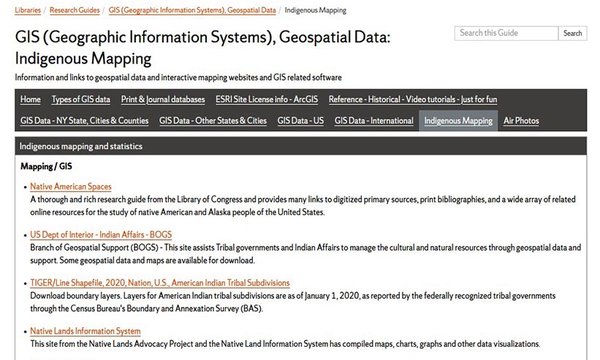600x360 pixels.
Task: Click the guide title 'GIS (Geographic Information Systems), Geospatial Data: Indigenous Mapping'
Action: (203, 48)
